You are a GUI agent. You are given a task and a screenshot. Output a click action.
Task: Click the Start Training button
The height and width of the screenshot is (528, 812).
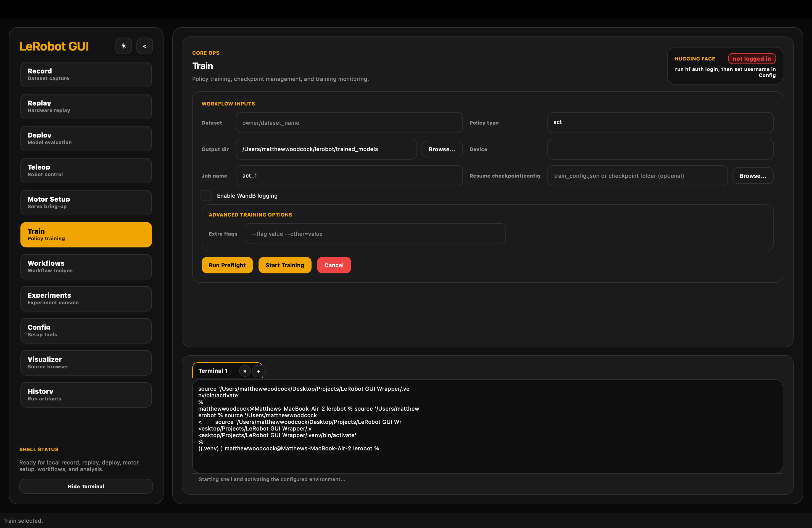pos(285,265)
